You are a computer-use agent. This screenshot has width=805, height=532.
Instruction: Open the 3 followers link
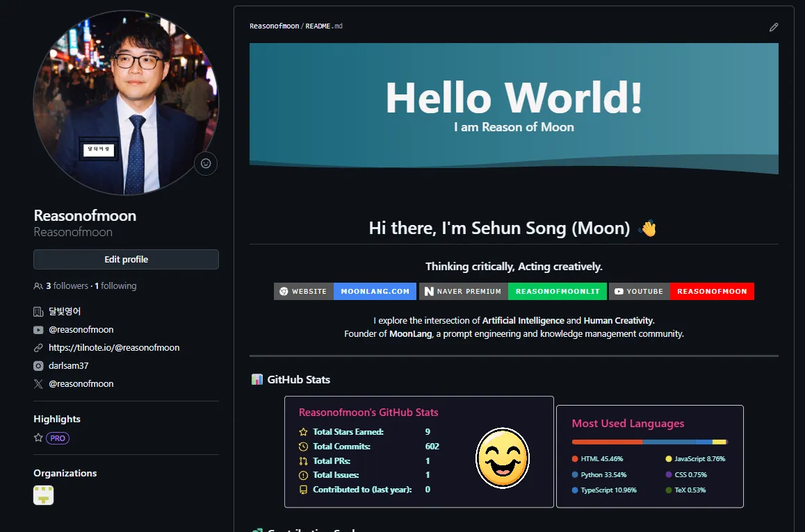tap(67, 286)
